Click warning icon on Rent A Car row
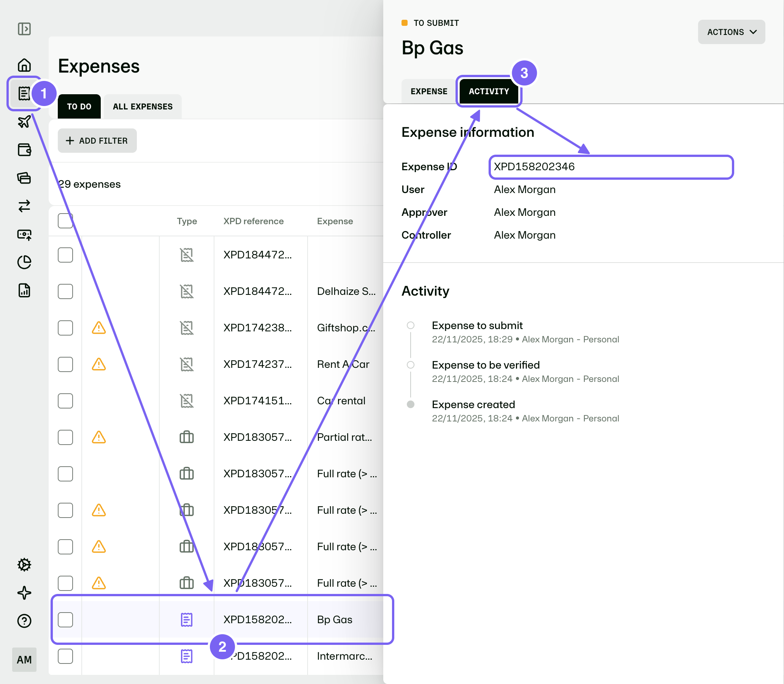784x684 pixels. [99, 364]
